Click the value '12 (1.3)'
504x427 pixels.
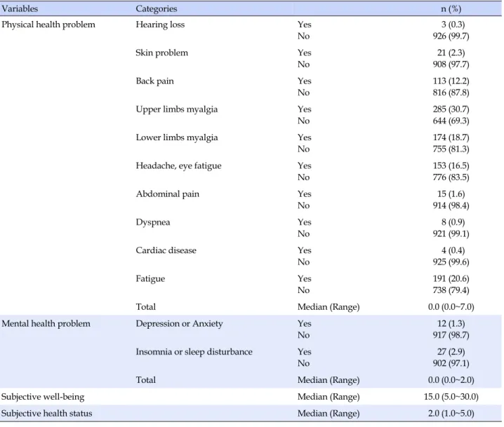tap(451, 324)
